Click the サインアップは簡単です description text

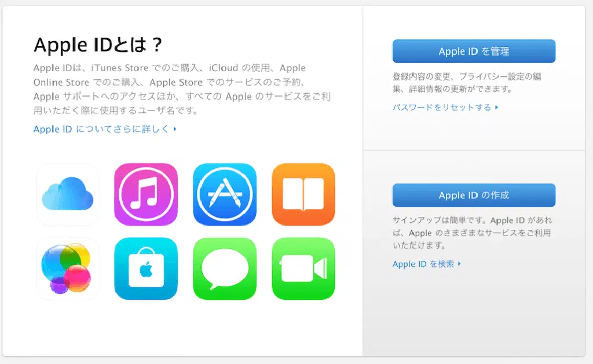473,233
